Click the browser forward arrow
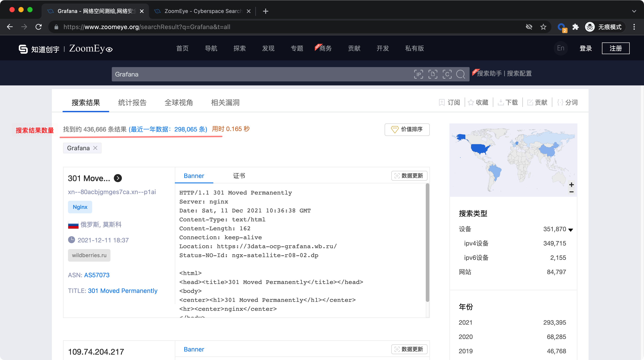644x360 pixels. (24, 27)
